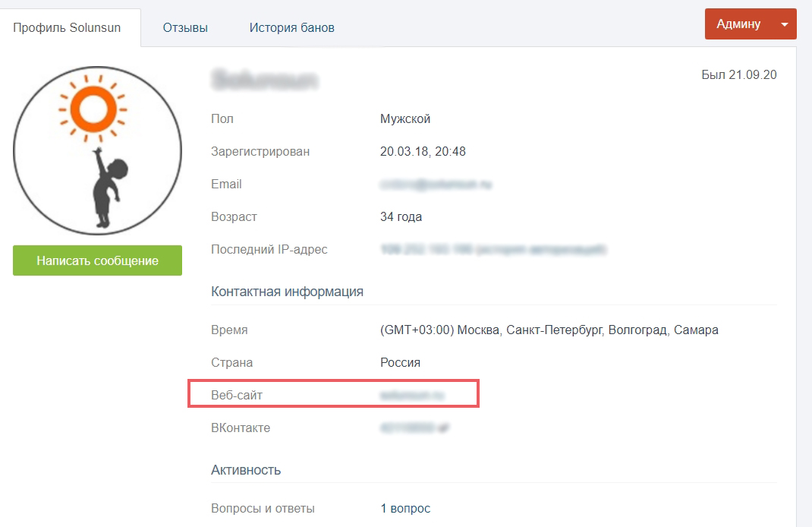
Task: Click the Написать сообщение button
Action: (x=97, y=260)
